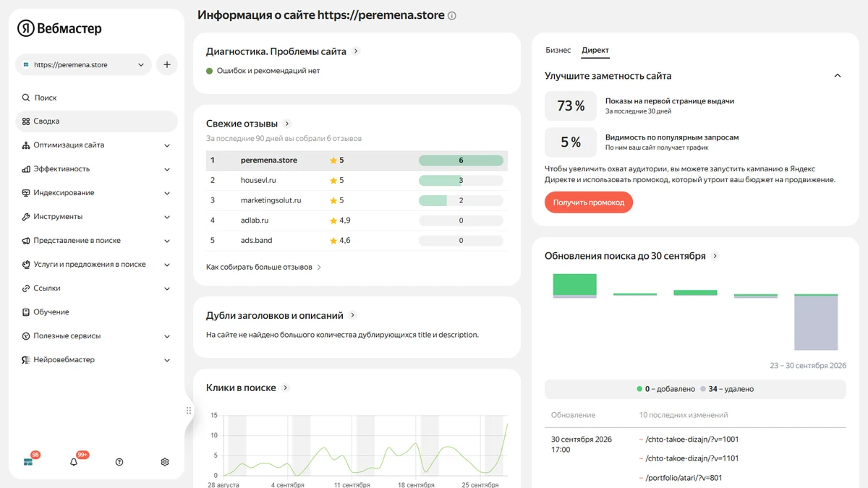This screenshot has height=488, width=868.
Task: Click the 73 % value box
Action: (571, 106)
